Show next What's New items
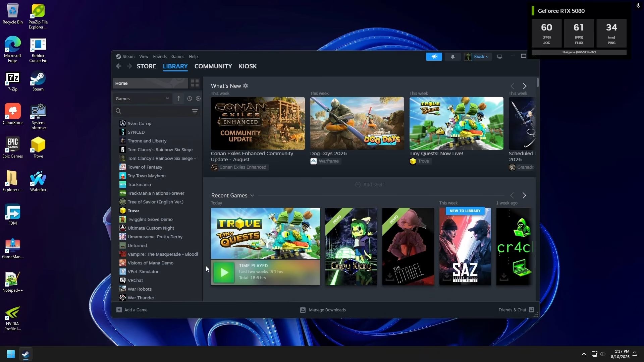The image size is (644, 362). pyautogui.click(x=525, y=86)
